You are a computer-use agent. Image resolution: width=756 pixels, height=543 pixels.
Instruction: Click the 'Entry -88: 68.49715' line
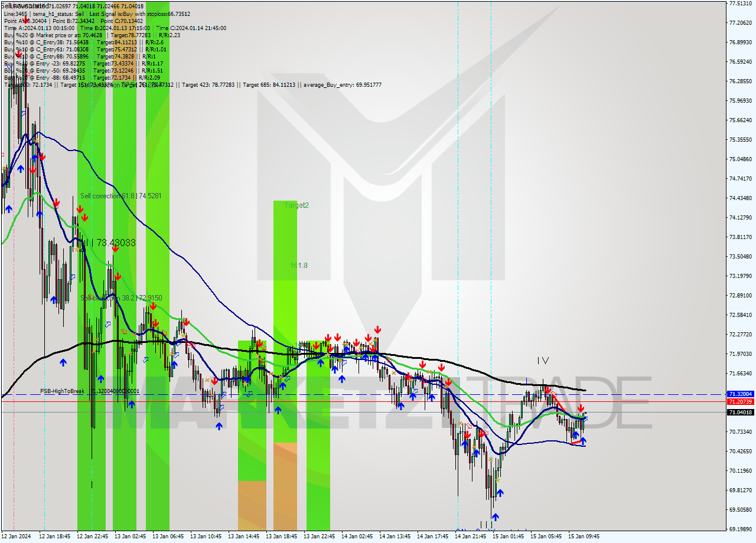tap(83, 77)
